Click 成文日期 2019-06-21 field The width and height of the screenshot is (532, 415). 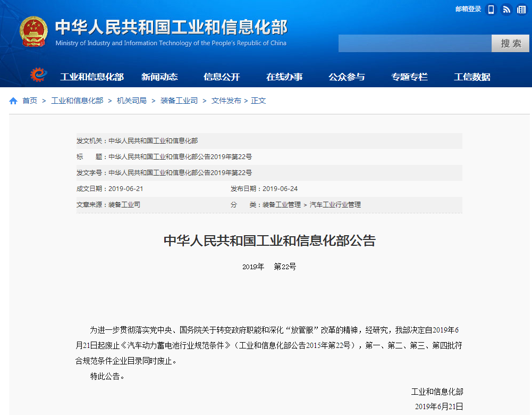click(109, 189)
